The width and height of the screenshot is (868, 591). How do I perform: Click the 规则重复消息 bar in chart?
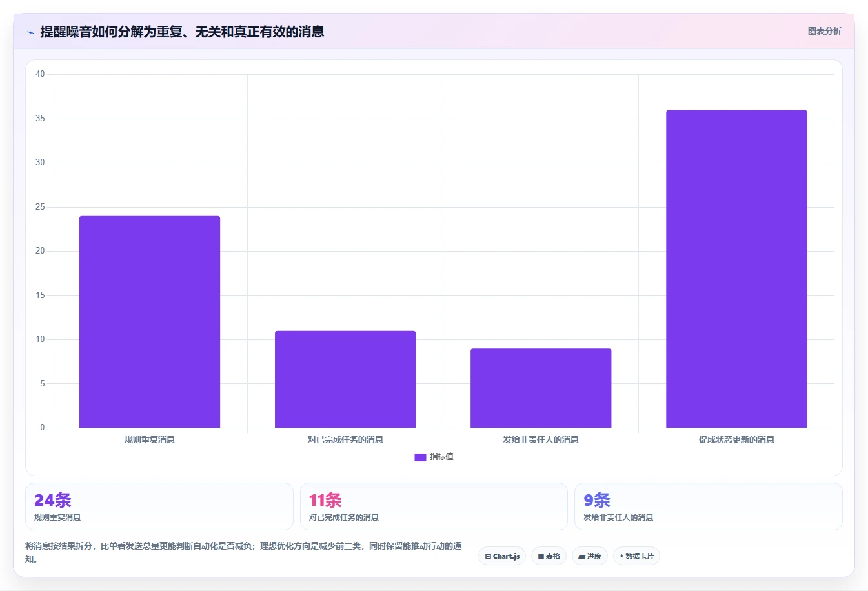(x=150, y=322)
